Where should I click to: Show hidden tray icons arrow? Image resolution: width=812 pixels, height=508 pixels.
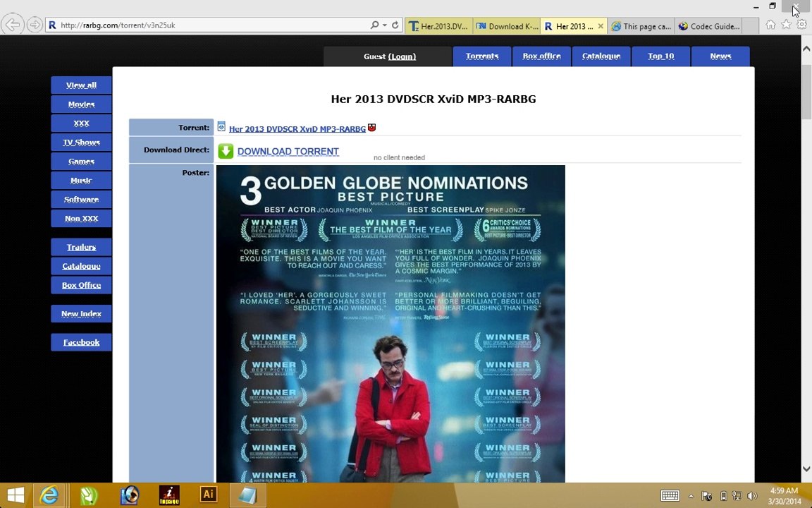coord(691,496)
